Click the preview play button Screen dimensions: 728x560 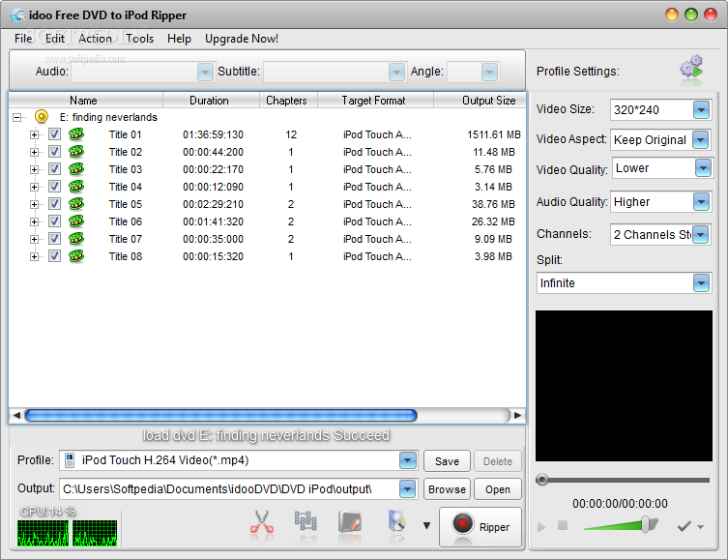pos(541,526)
